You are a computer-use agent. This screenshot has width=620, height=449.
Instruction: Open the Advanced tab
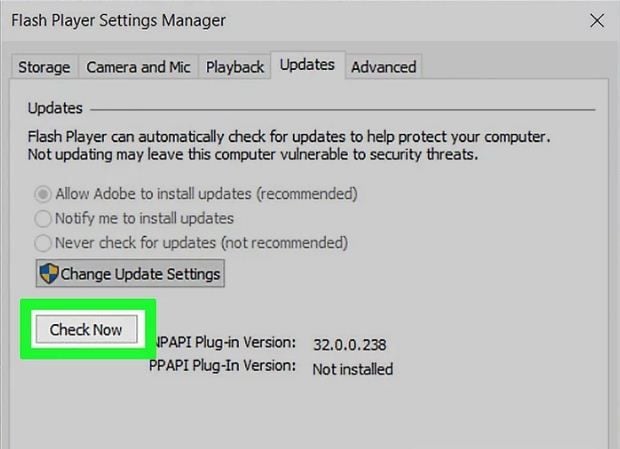click(x=384, y=67)
